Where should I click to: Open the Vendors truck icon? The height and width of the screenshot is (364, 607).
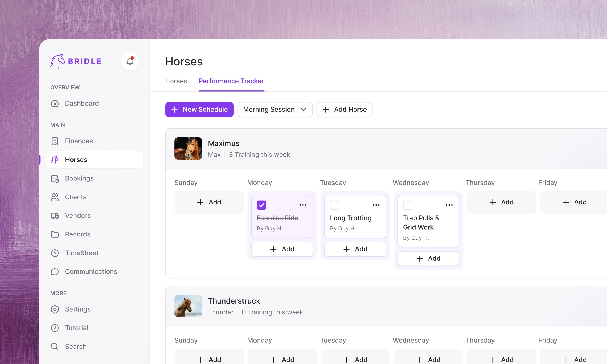(55, 216)
